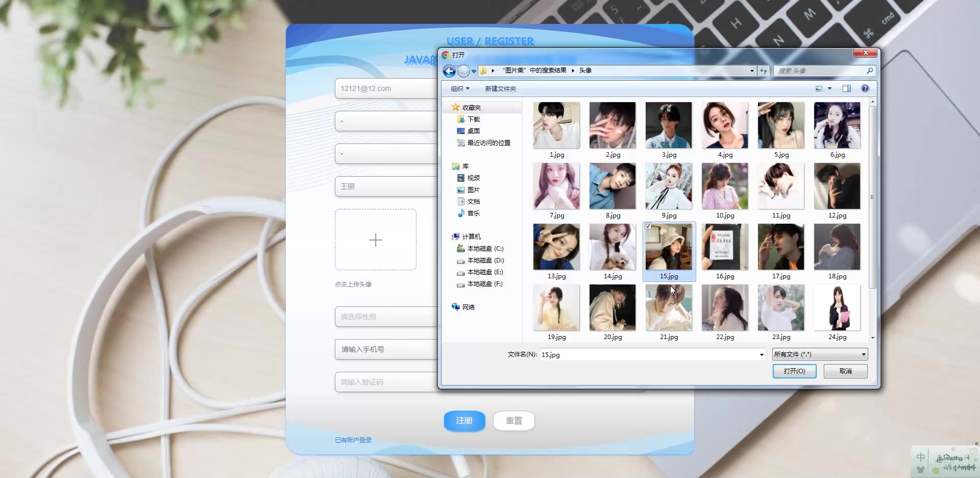Close the 打开 file dialog
The image size is (980, 478).
865,53
